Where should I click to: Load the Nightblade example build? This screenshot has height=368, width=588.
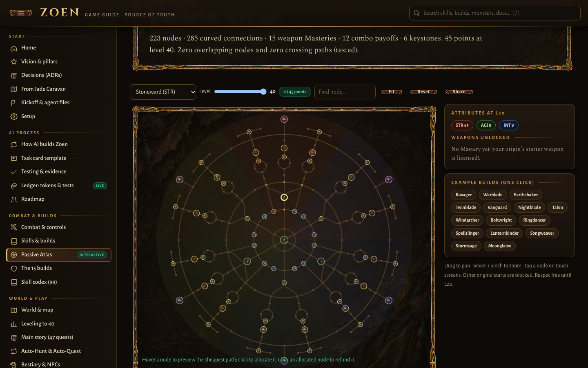click(529, 208)
